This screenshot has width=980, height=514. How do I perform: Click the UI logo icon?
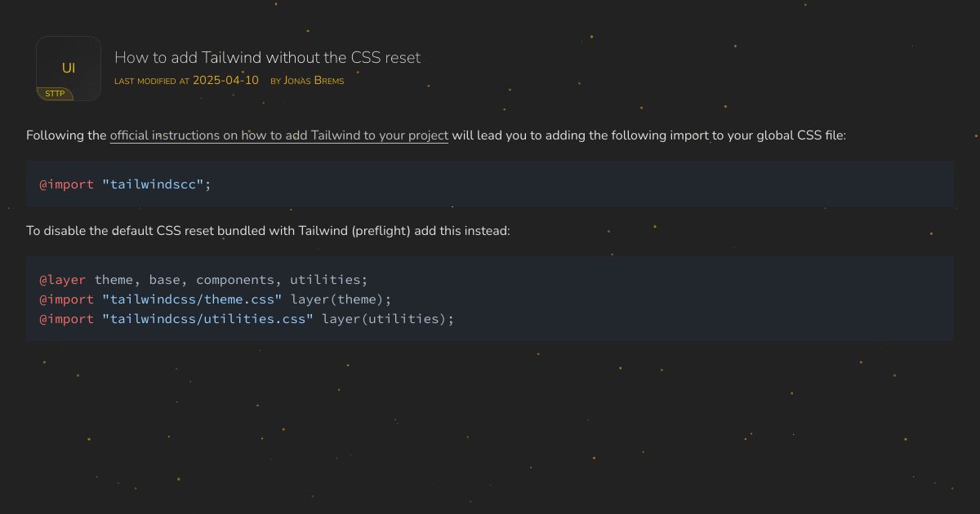(x=69, y=67)
